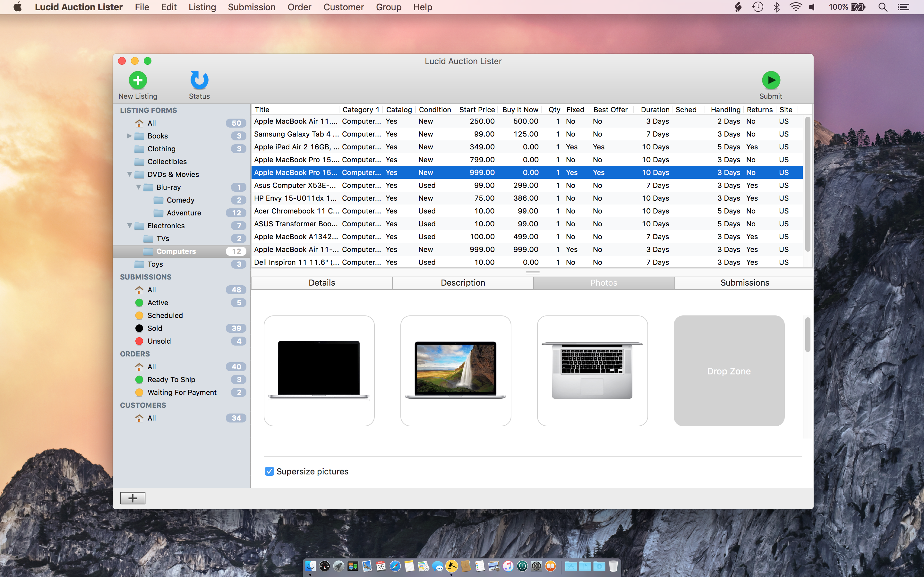Click the plus button at sidebar bottom

[133, 498]
